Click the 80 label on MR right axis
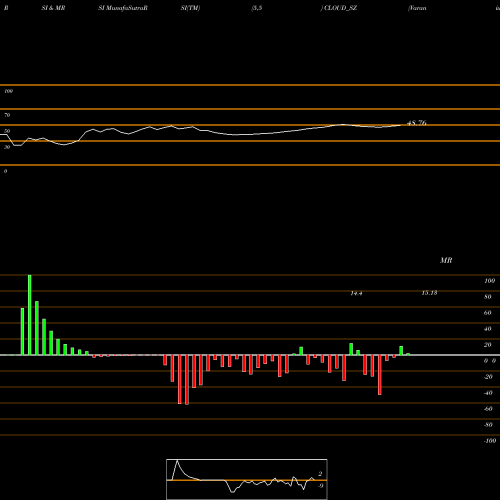The height and width of the screenshot is (500, 500). 488,297
